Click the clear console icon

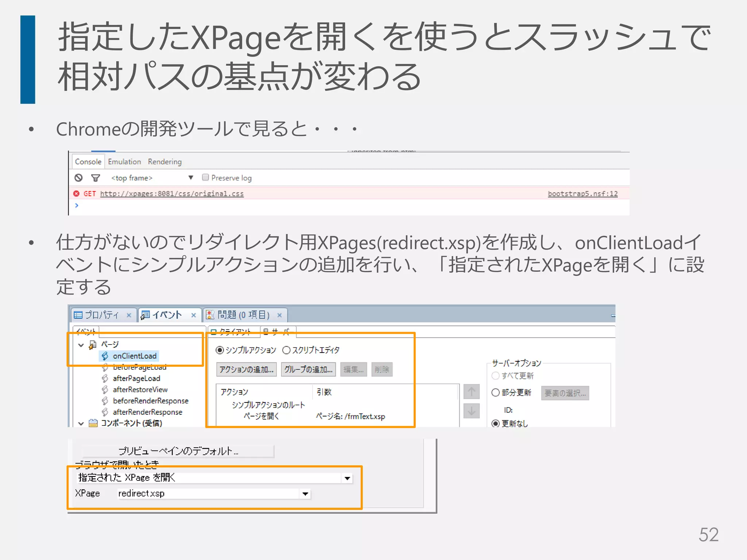pos(78,178)
